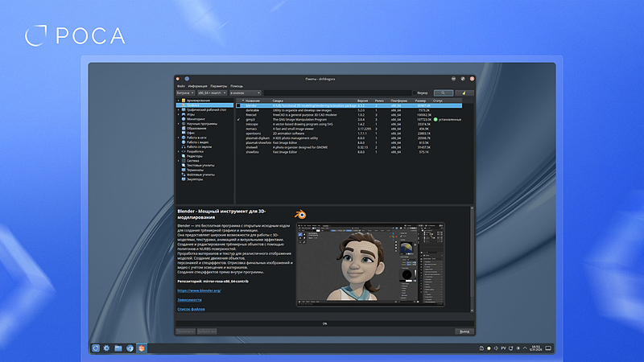Check the box next to the blender package
The image size is (644, 362).
[x=238, y=105]
